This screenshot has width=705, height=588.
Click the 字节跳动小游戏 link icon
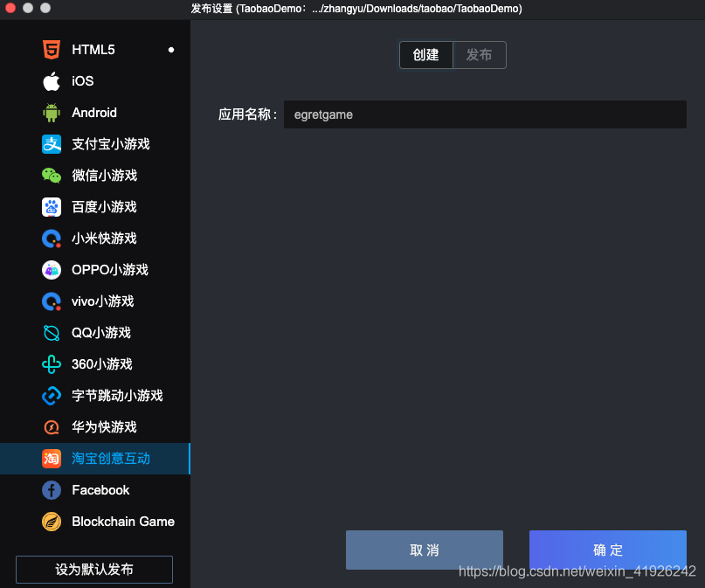pos(52,396)
